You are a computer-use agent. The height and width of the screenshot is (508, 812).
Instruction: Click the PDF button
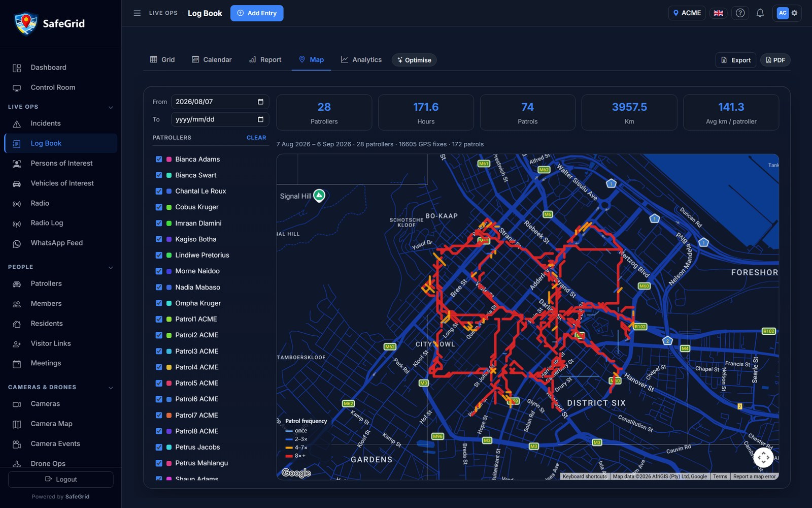(775, 60)
